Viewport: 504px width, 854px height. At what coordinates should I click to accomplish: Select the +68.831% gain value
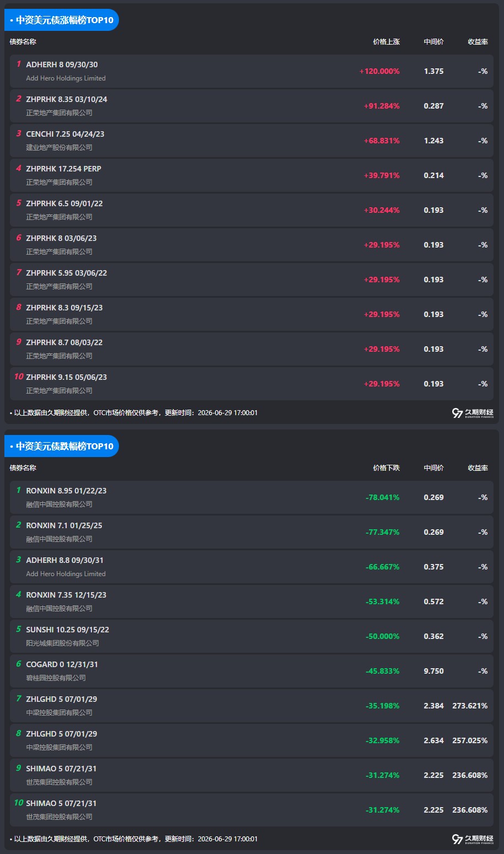click(382, 141)
